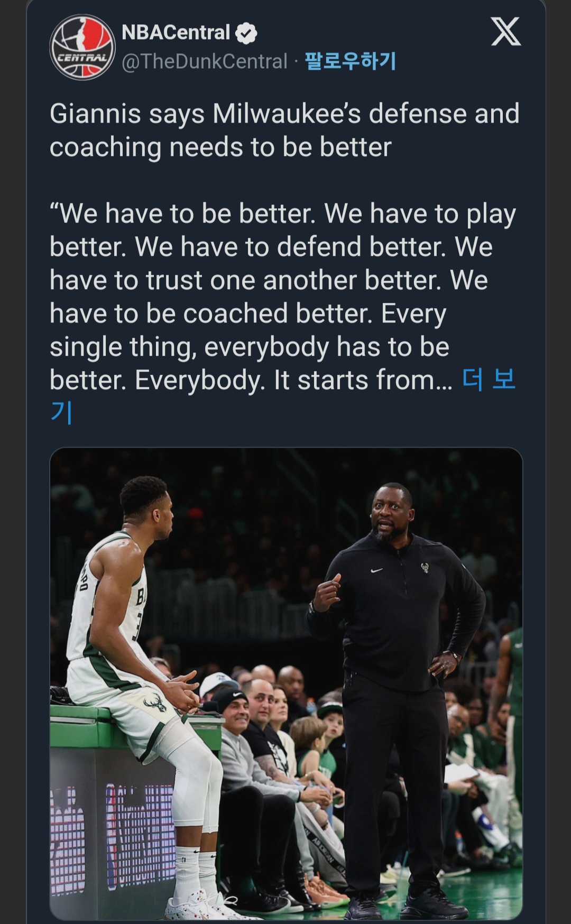Screen dimensions: 571x924
Task: Click the verified badge beside NBACentral
Action: pos(246,33)
